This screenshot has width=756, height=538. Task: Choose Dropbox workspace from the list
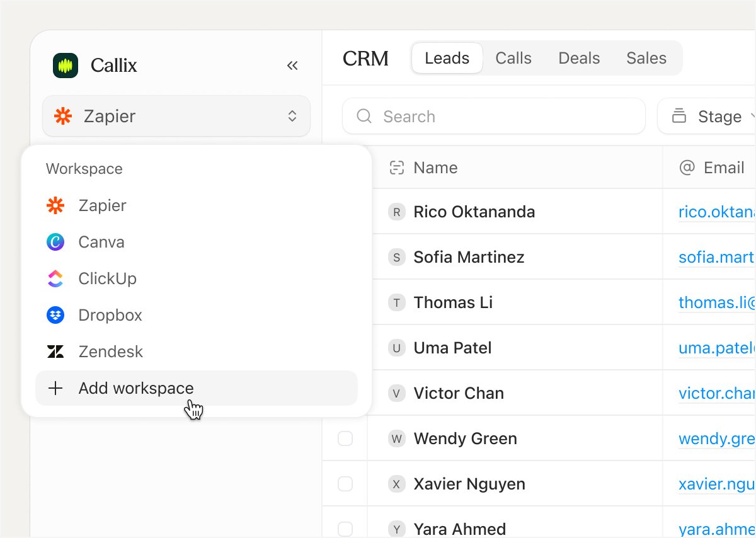[197, 315]
